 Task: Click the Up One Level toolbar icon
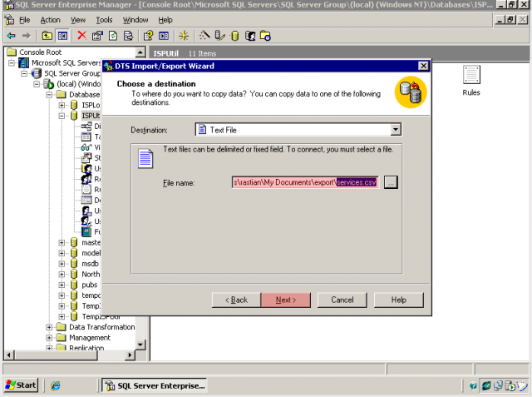tap(47, 36)
